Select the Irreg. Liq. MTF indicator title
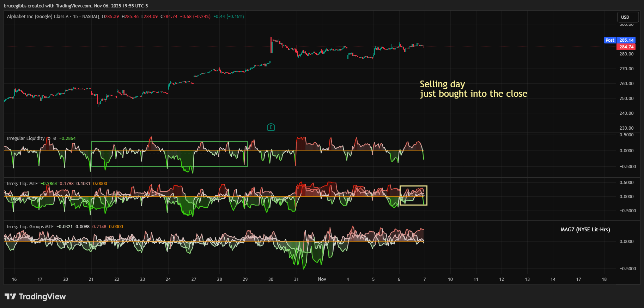 (x=22, y=184)
